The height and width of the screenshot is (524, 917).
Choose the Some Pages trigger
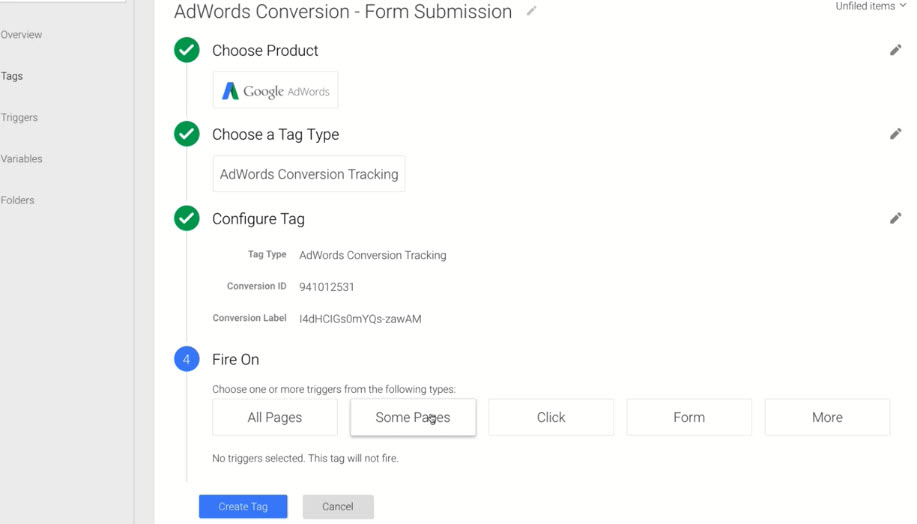pos(412,417)
